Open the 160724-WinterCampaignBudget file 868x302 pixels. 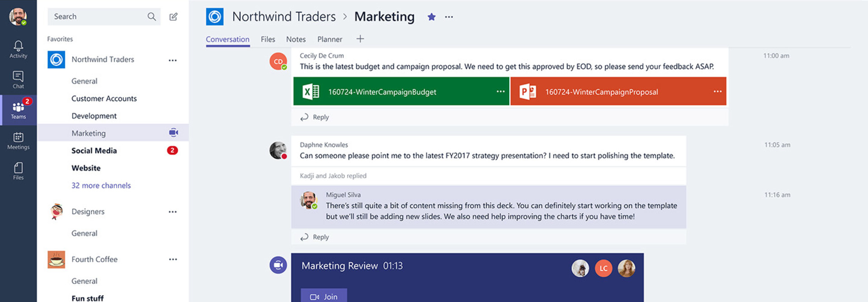tap(401, 91)
